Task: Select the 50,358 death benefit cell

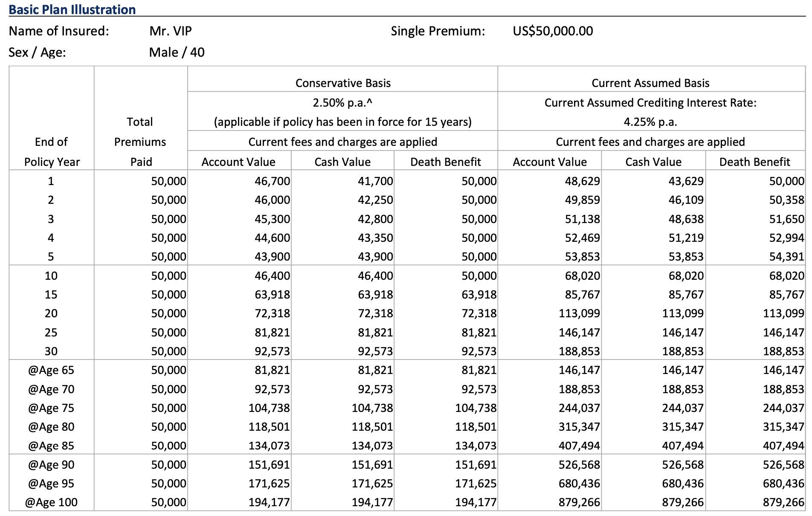Action: [786, 200]
